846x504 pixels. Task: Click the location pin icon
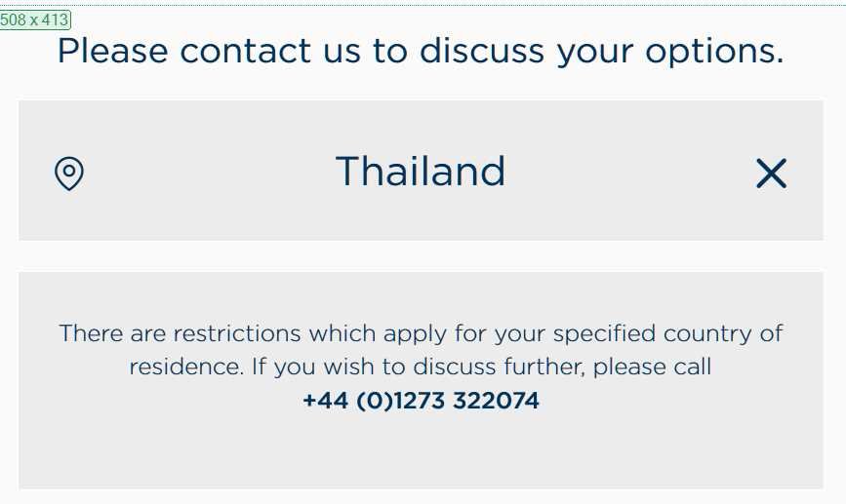pyautogui.click(x=69, y=173)
